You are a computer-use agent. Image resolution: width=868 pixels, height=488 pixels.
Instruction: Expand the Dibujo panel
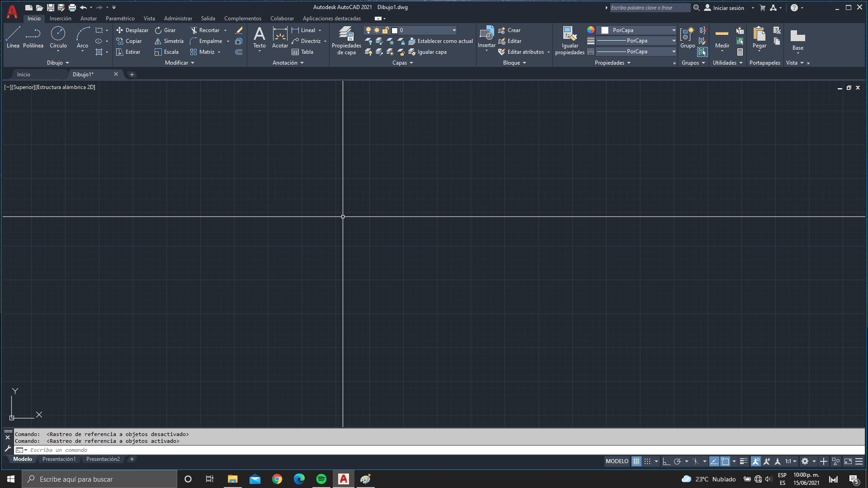[x=58, y=63]
